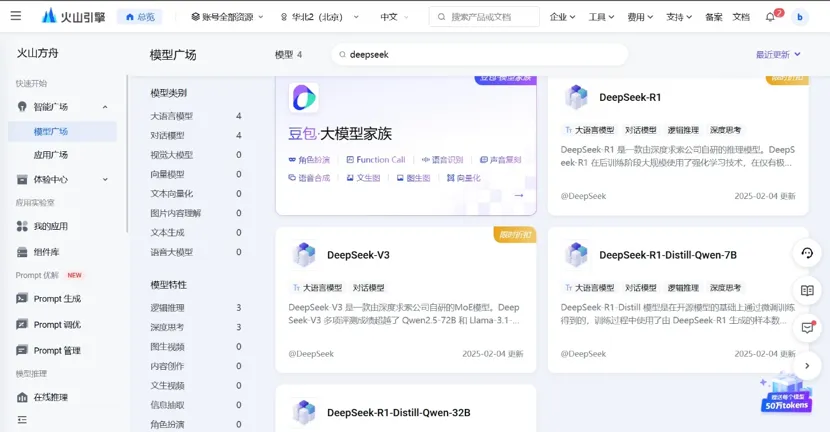This screenshot has height=432, width=830.
Task: Select 模型广场 in the sidebar
Action: click(62, 131)
